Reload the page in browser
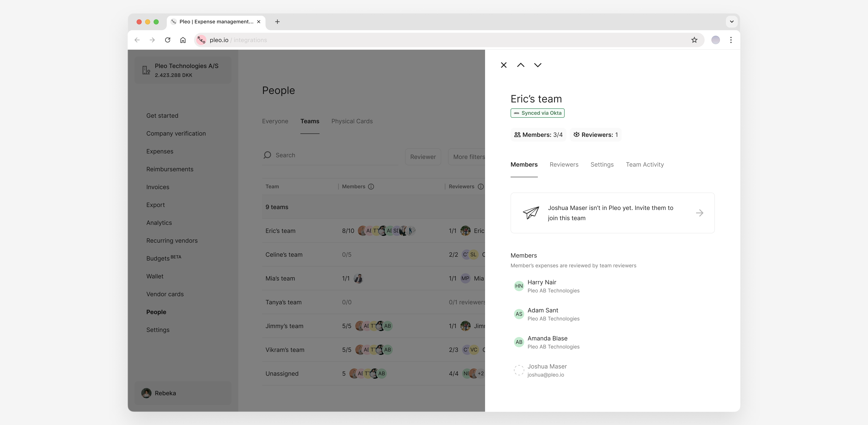This screenshot has width=868, height=425. (x=167, y=40)
